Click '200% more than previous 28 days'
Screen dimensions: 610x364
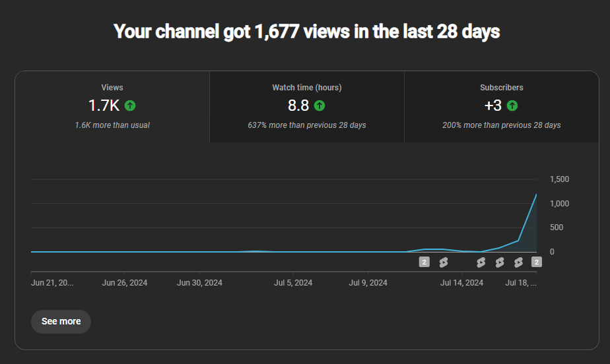[502, 125]
